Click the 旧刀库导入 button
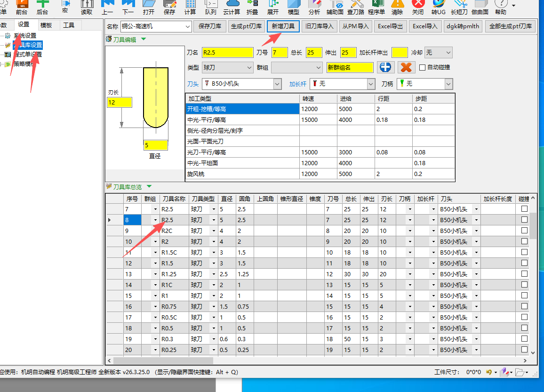The height and width of the screenshot is (392, 544). [319, 26]
